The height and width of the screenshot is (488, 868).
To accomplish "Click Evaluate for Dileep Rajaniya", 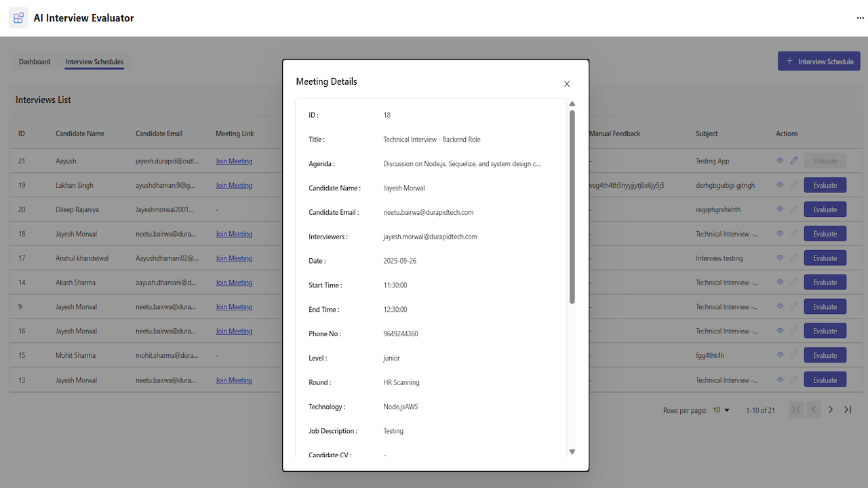I will tap(825, 209).
